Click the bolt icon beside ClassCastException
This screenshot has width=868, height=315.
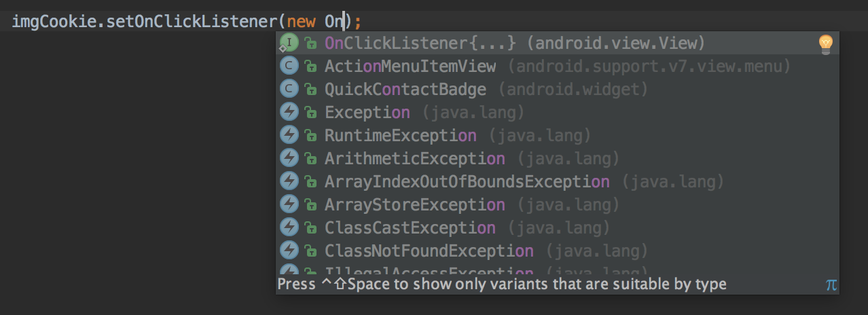coord(290,227)
